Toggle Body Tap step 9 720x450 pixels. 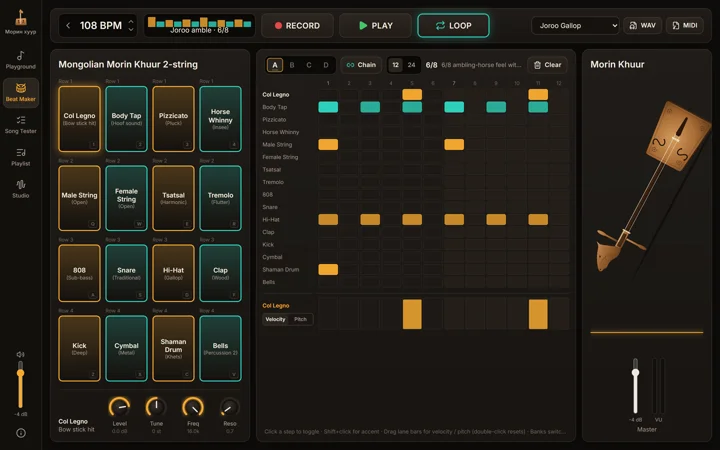point(496,107)
